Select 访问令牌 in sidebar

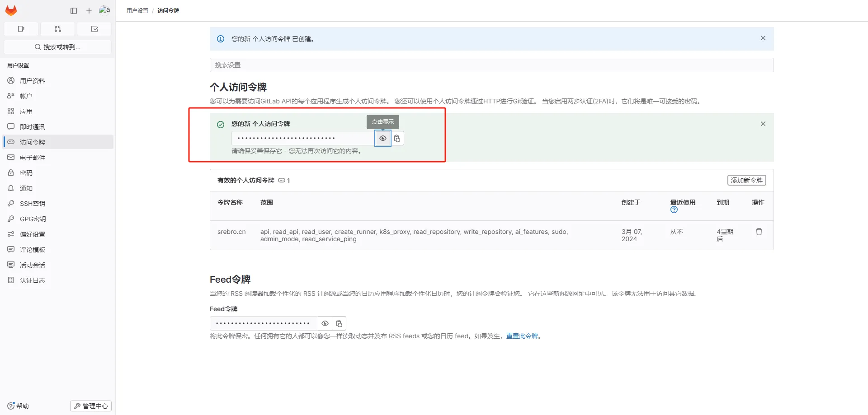58,142
